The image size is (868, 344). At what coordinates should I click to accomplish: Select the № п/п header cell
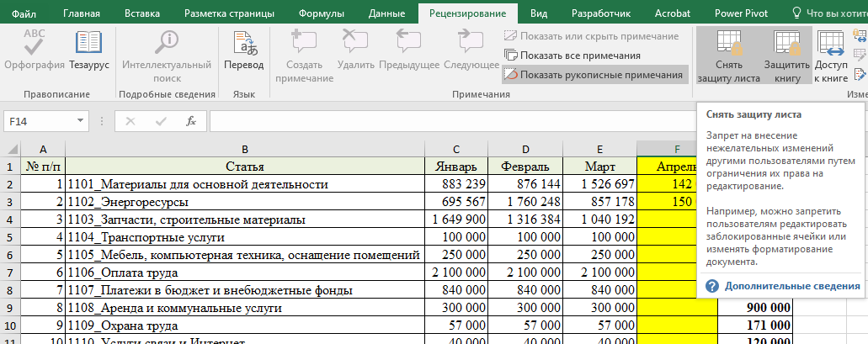tap(43, 167)
